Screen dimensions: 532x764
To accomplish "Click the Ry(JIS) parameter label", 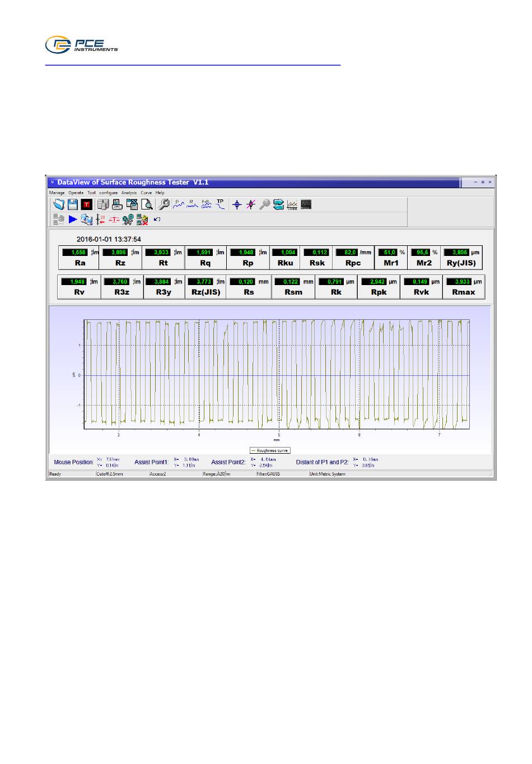I will point(461,263).
